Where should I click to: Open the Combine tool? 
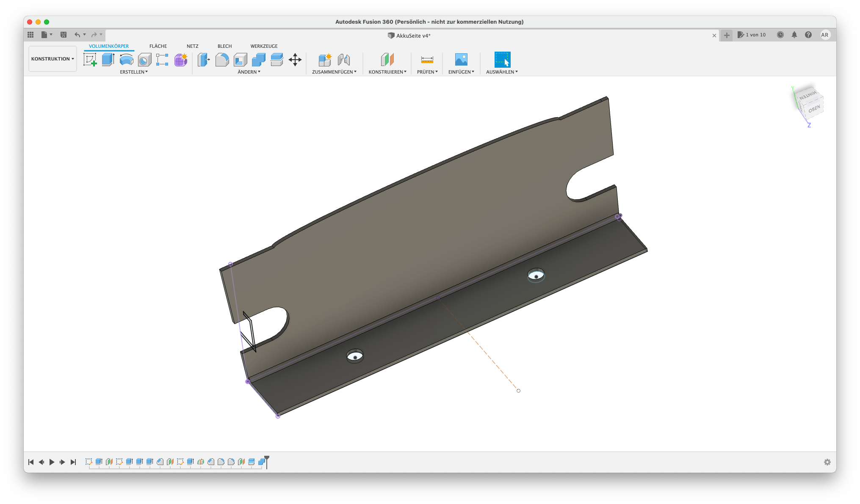[258, 60]
